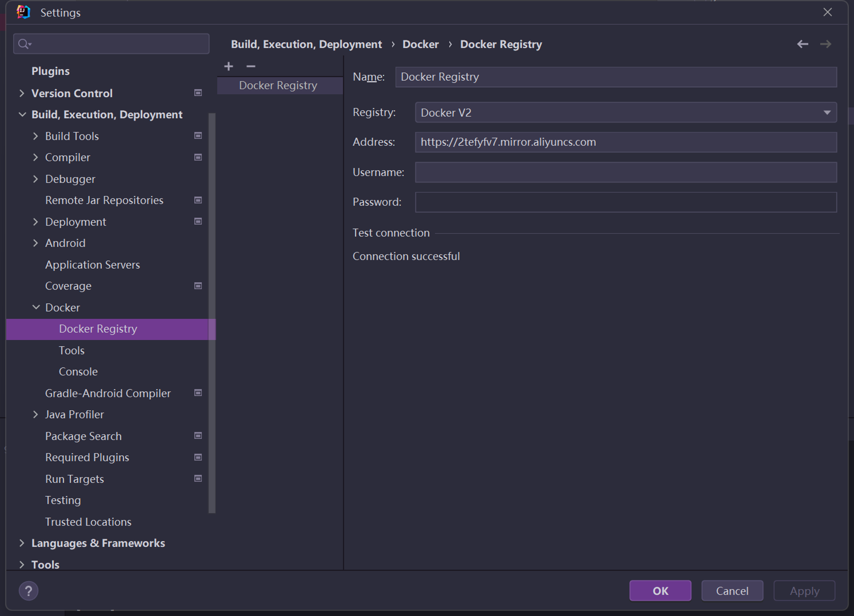Open Coverage settings page
Viewport: 854px width, 616px height.
[68, 286]
